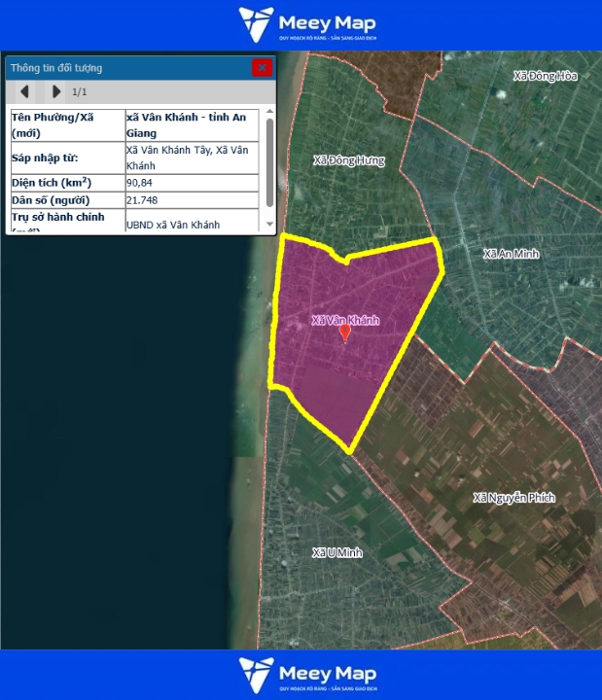This screenshot has width=602, height=700.
Task: Go to next object with right arrow
Action: point(55,91)
